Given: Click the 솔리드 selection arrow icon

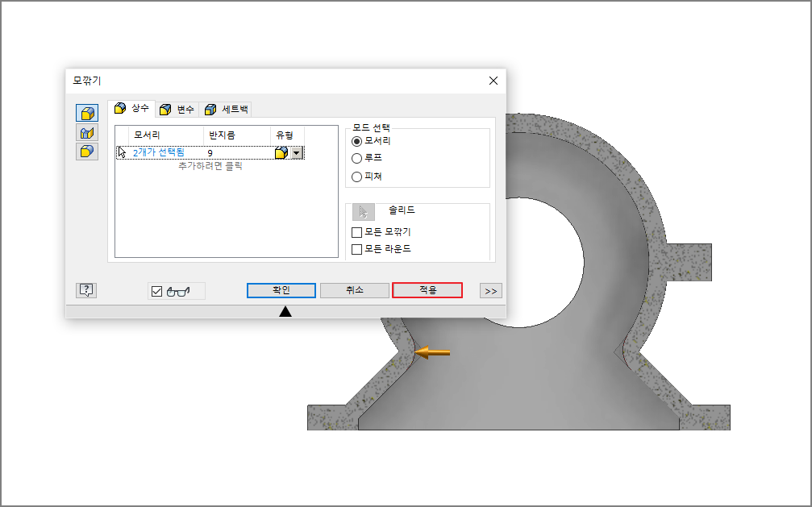Looking at the screenshot, I should tap(364, 212).
